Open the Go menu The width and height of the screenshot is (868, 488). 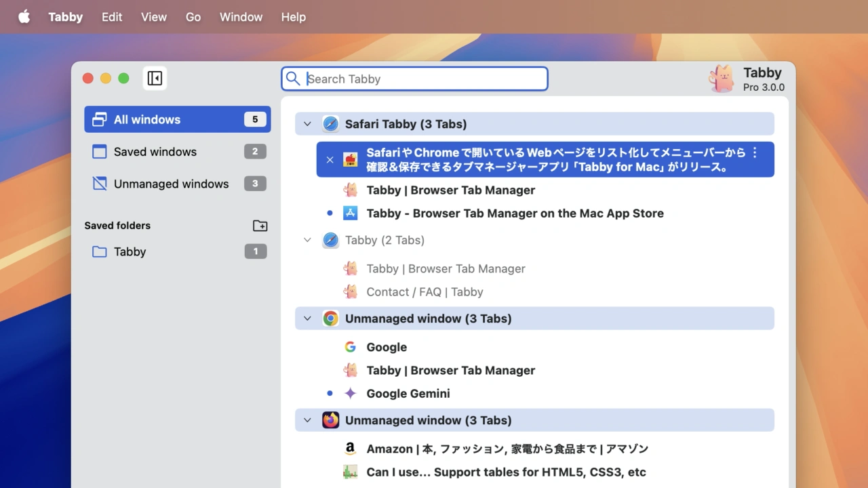pyautogui.click(x=193, y=17)
